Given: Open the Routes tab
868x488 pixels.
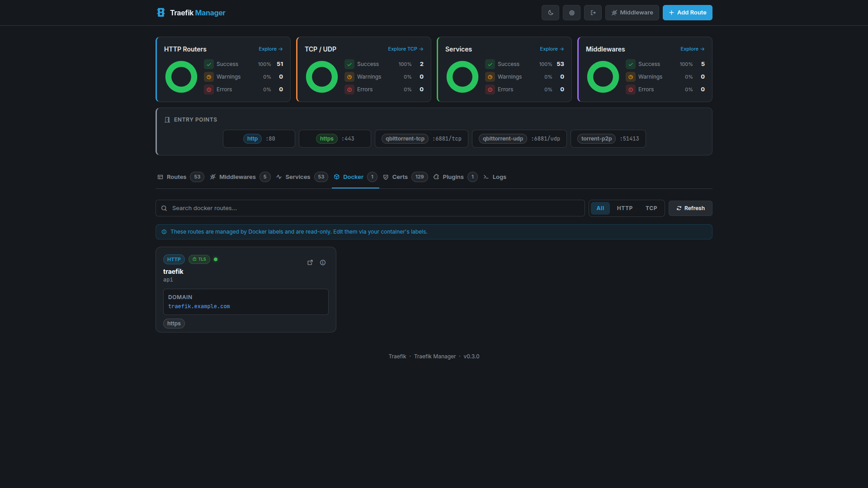Looking at the screenshot, I should [177, 177].
